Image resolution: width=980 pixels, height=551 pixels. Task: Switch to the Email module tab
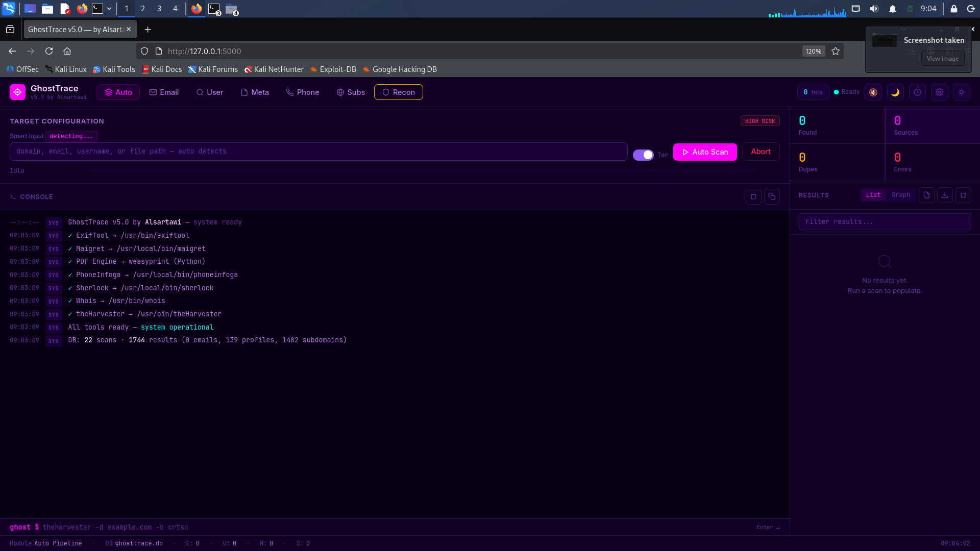(x=164, y=92)
